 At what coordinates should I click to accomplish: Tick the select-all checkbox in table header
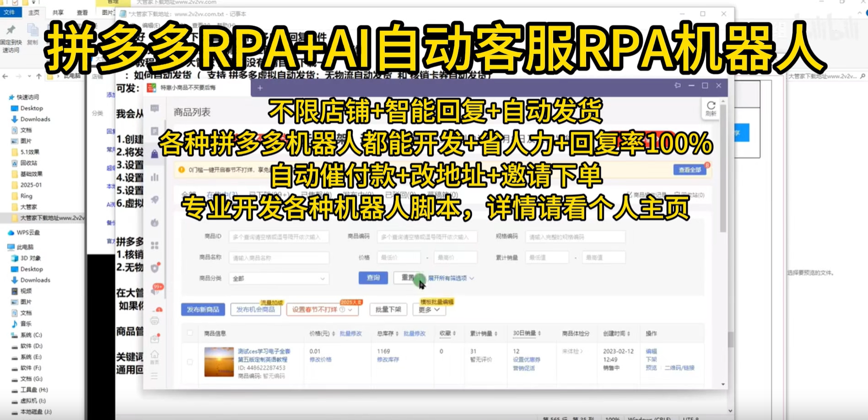click(x=190, y=333)
